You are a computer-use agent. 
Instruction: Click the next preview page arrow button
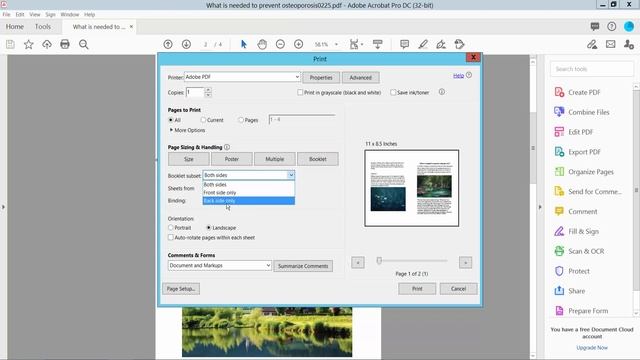click(465, 262)
